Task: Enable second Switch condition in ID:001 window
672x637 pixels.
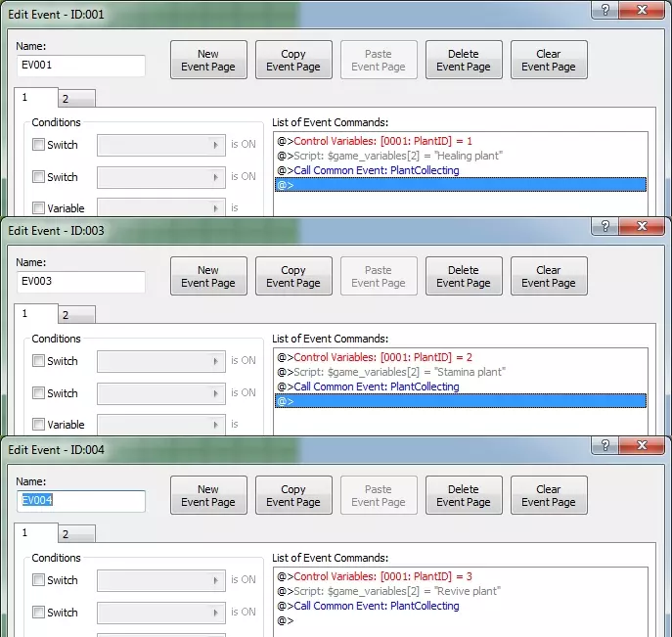Action: click(x=38, y=176)
